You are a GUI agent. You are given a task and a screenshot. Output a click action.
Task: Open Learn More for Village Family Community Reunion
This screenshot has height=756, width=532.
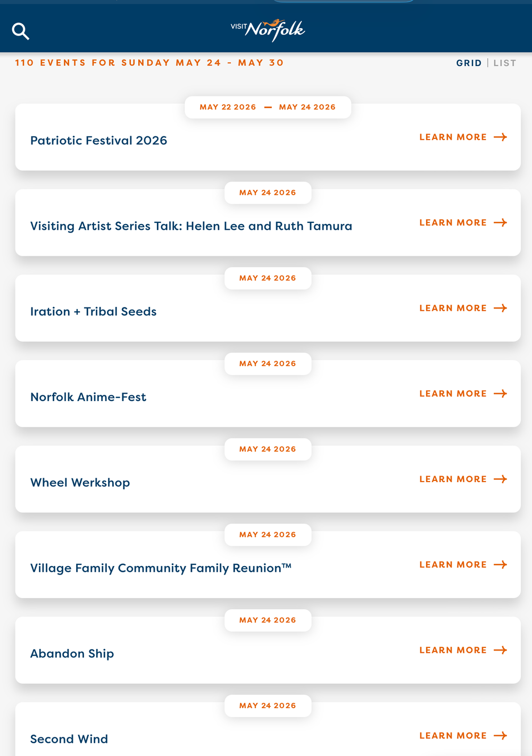point(453,564)
